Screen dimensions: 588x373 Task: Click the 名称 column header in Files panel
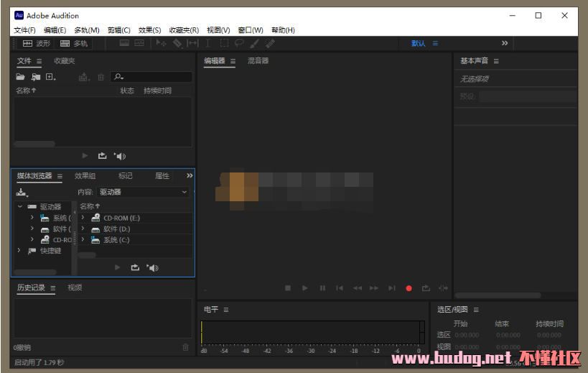26,91
